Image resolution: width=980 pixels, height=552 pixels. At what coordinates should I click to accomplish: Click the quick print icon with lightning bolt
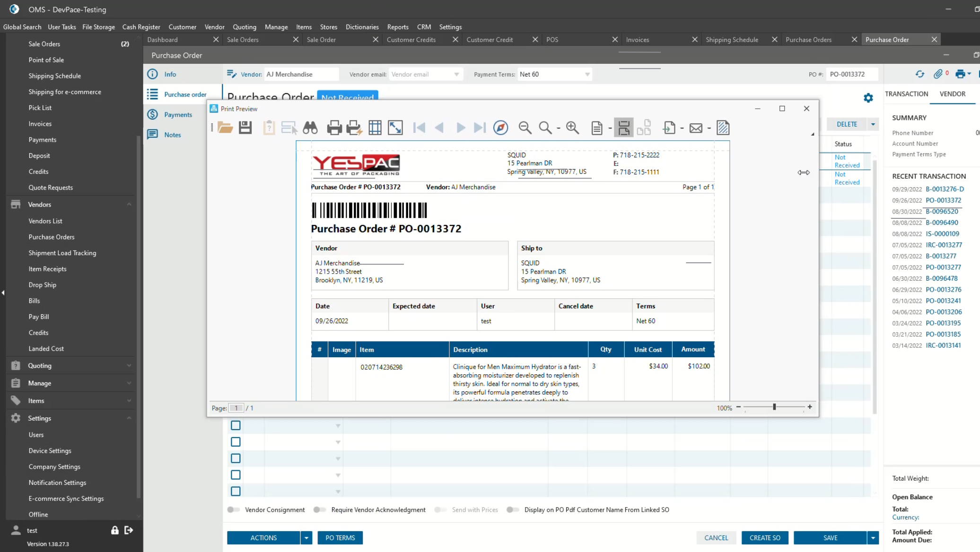(354, 128)
